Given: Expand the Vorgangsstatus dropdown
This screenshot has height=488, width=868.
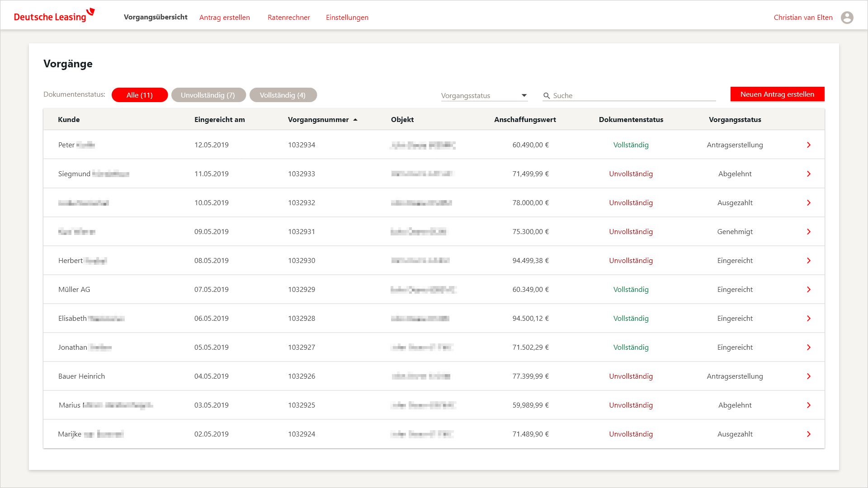Looking at the screenshot, I should point(479,96).
